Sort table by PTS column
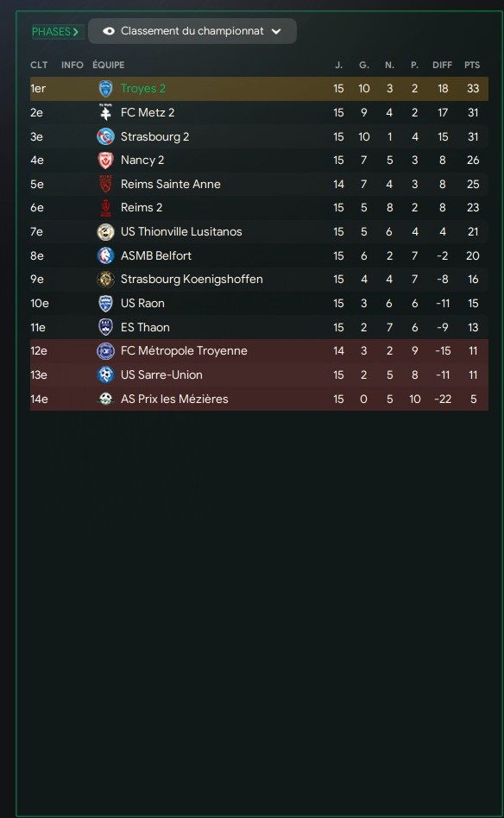The height and width of the screenshot is (818, 504). click(x=472, y=65)
